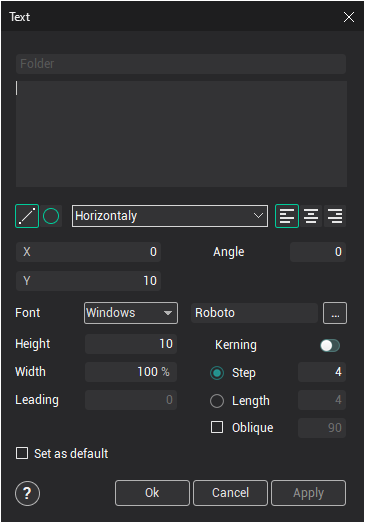
Task: Click the Font label
Action: pos(28,313)
